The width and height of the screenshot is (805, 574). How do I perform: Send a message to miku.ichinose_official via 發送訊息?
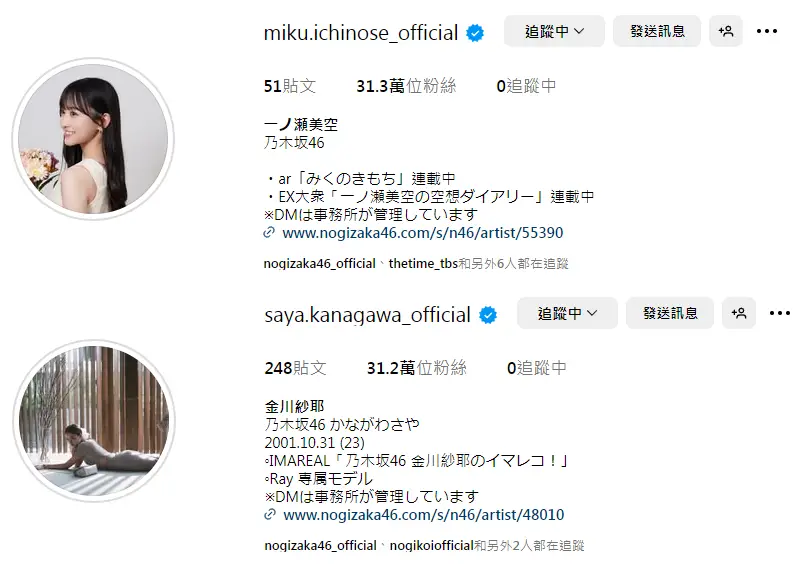click(657, 31)
